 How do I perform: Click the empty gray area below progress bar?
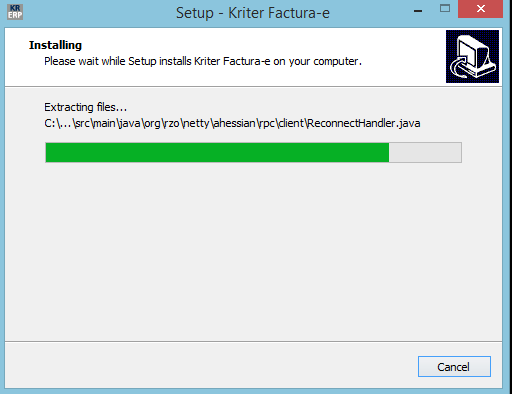(253, 250)
